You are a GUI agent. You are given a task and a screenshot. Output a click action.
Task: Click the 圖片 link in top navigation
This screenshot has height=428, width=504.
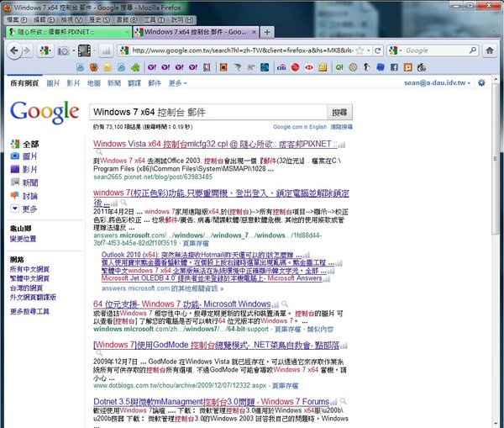point(53,83)
